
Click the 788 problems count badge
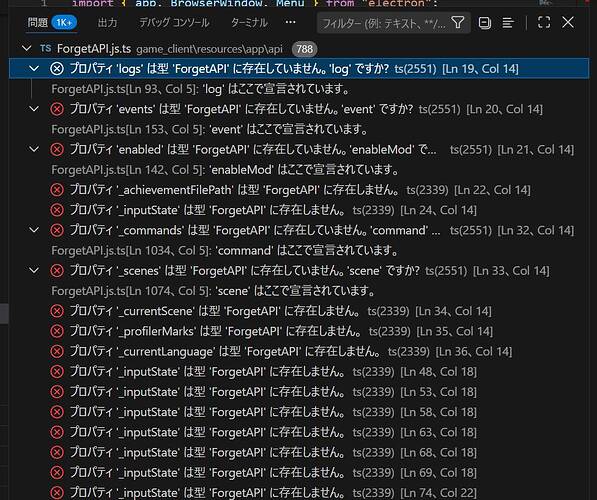click(x=304, y=49)
